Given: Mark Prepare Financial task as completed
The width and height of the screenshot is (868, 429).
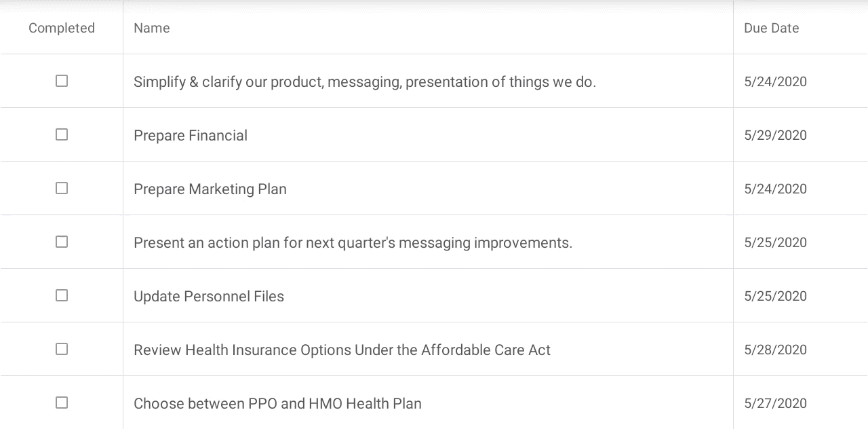Looking at the screenshot, I should coord(62,134).
